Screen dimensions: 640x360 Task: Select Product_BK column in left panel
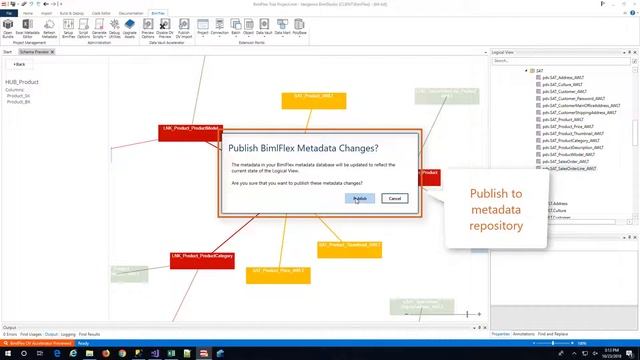18,102
